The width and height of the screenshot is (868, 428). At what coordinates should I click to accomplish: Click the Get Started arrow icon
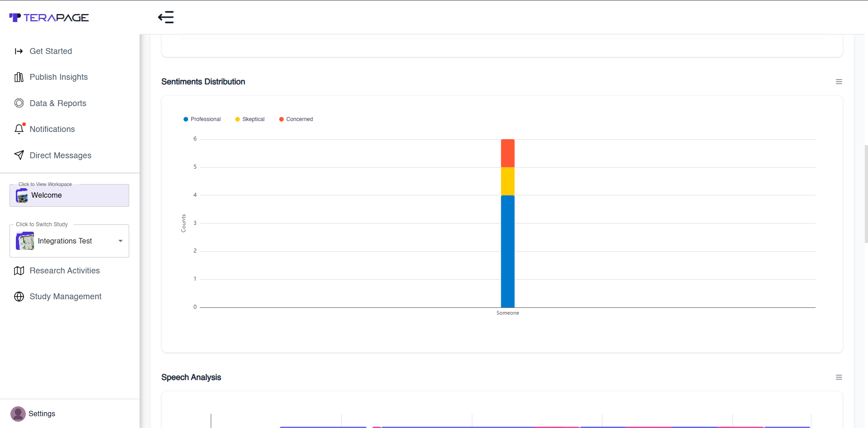[19, 51]
